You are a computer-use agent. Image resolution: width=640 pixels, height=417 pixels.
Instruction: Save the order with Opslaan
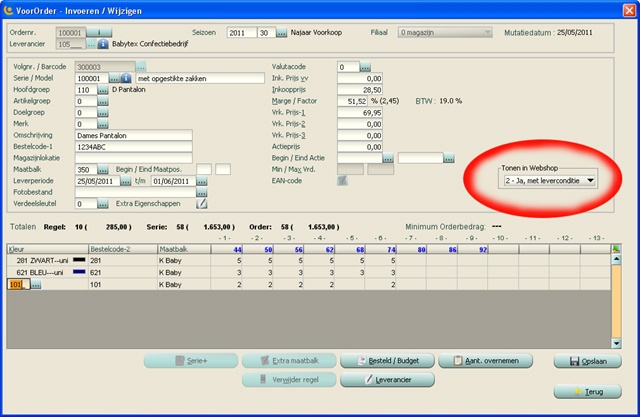(588, 361)
